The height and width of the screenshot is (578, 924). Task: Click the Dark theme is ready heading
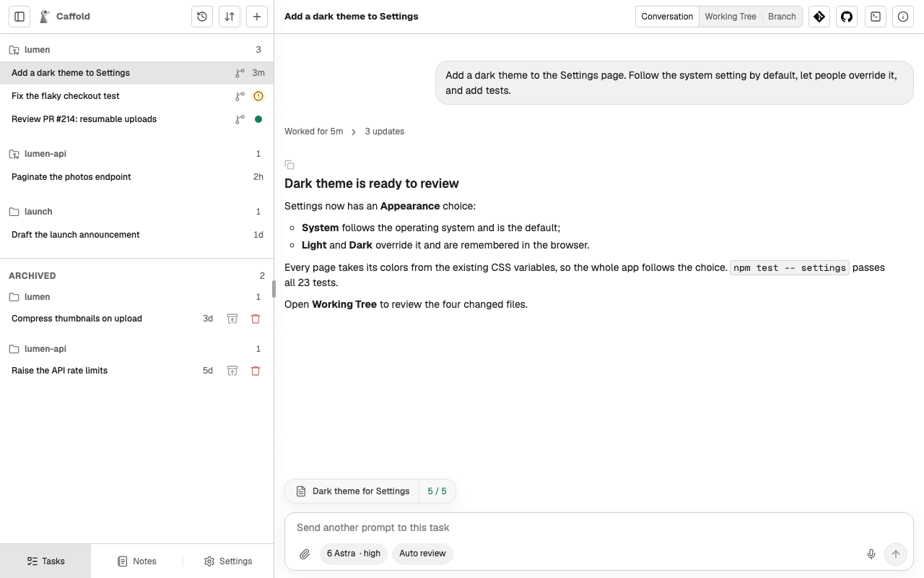(372, 184)
